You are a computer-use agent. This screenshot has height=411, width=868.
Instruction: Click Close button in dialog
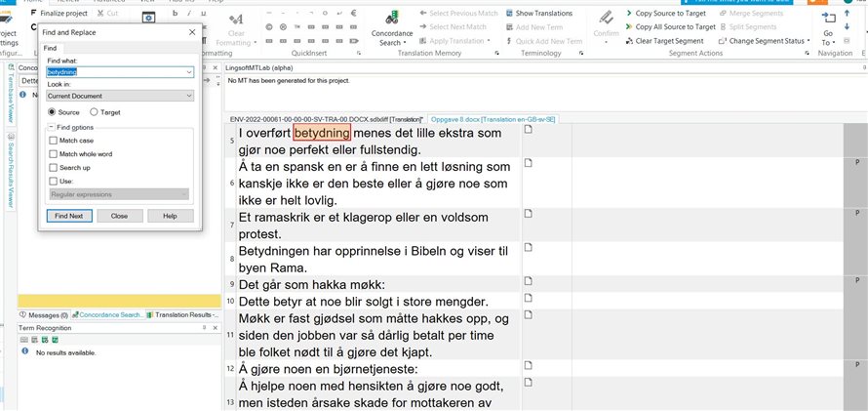tap(119, 216)
